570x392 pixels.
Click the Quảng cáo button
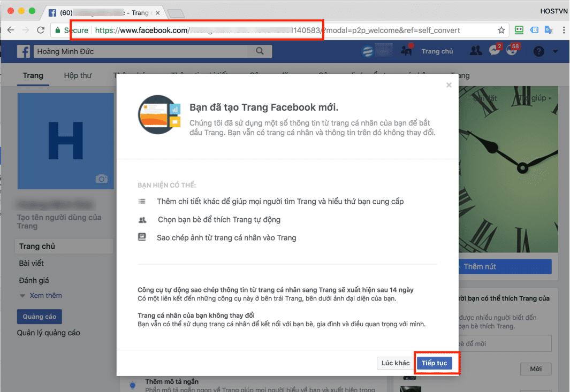[x=39, y=317]
